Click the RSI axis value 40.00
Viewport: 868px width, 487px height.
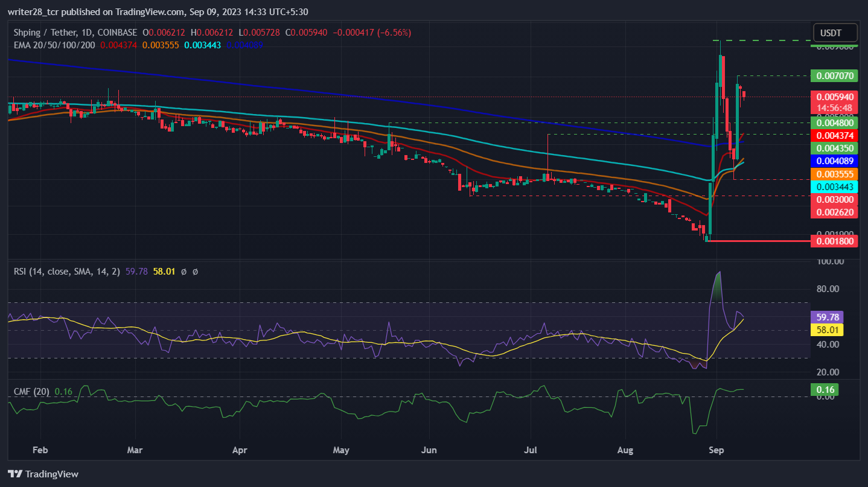[x=828, y=345]
